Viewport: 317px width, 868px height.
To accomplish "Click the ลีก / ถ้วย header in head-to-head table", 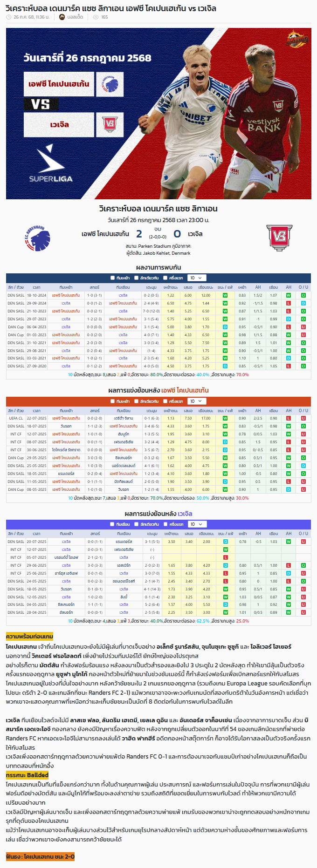I will pos(16,287).
